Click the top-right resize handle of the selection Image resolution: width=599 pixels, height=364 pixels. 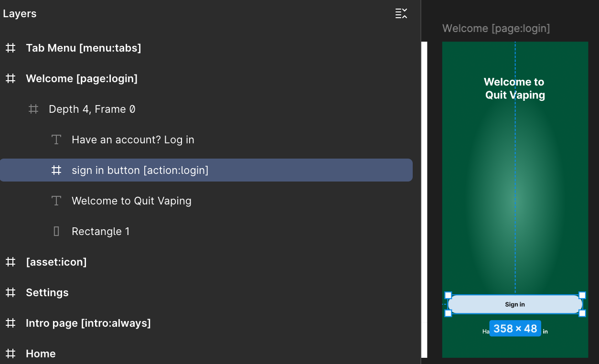582,295
